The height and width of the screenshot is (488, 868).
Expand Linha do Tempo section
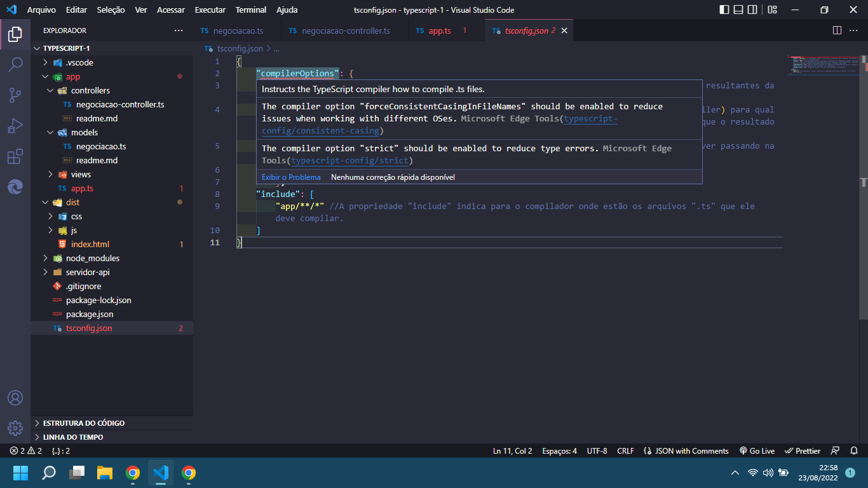[x=112, y=437]
